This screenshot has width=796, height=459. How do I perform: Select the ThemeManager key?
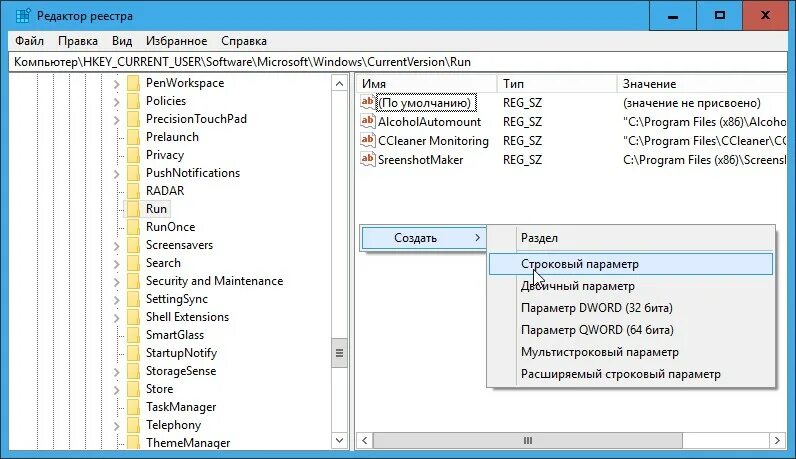188,443
